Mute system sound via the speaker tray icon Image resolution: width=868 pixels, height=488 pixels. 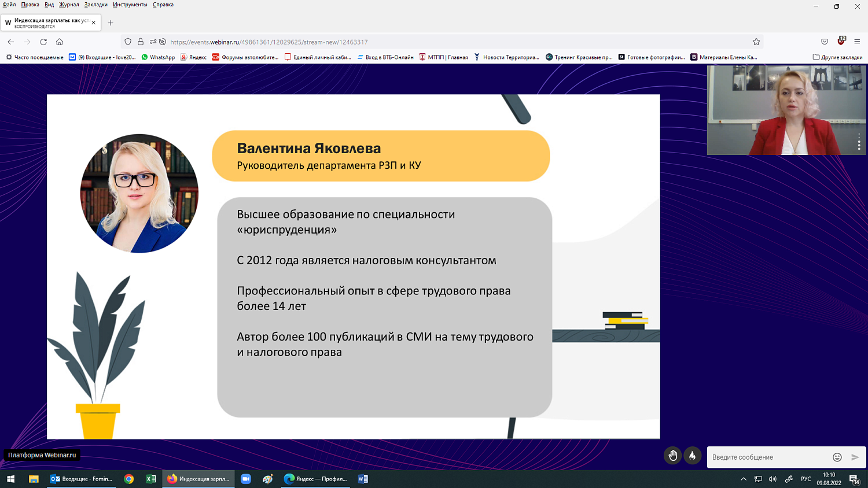tap(771, 479)
